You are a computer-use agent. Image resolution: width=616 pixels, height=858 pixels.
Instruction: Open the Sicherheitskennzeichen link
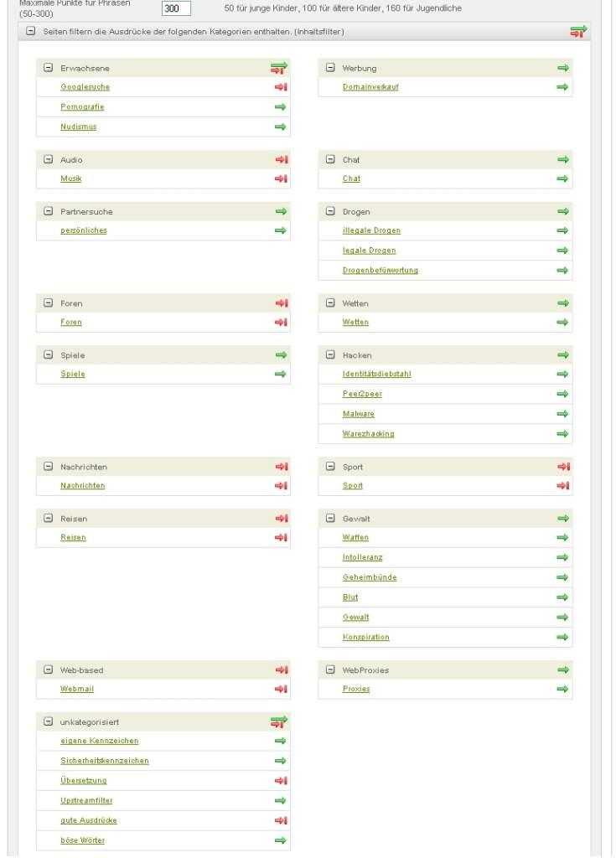(105, 761)
